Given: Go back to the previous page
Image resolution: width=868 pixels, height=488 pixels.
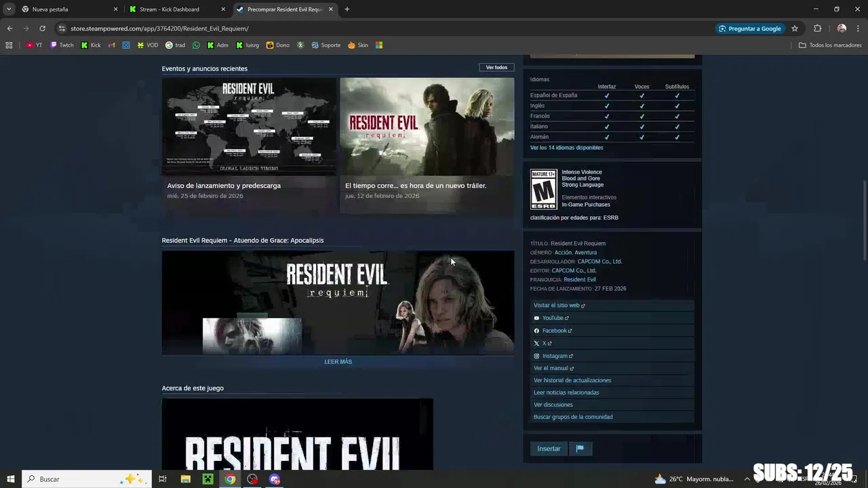Looking at the screenshot, I should point(9,28).
